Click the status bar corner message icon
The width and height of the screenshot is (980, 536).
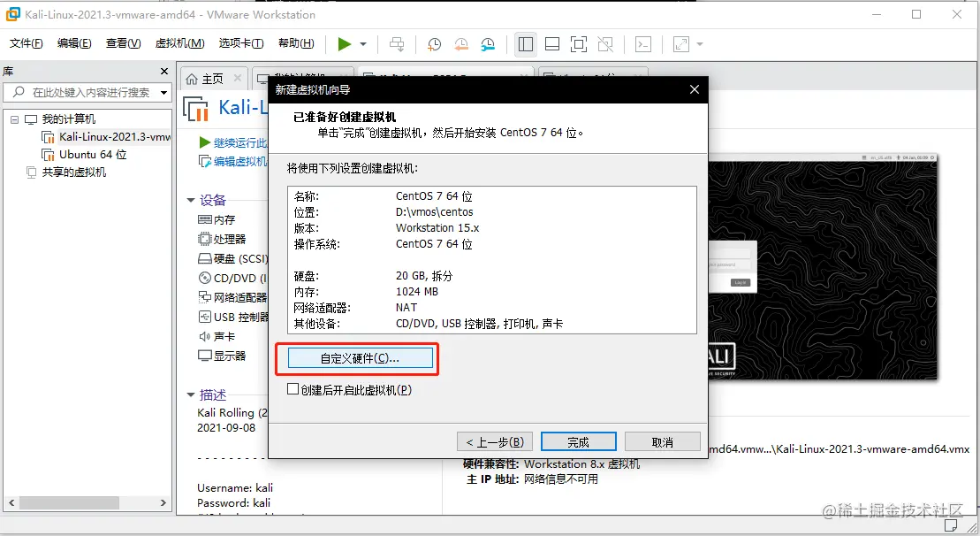pyautogui.click(x=951, y=525)
